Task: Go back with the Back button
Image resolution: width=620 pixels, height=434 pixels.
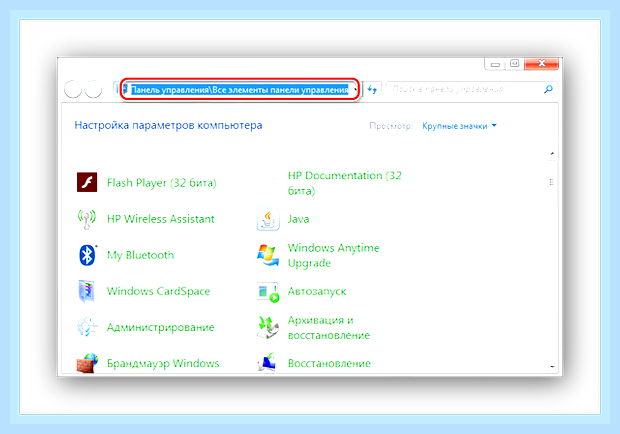Action: coord(73,89)
